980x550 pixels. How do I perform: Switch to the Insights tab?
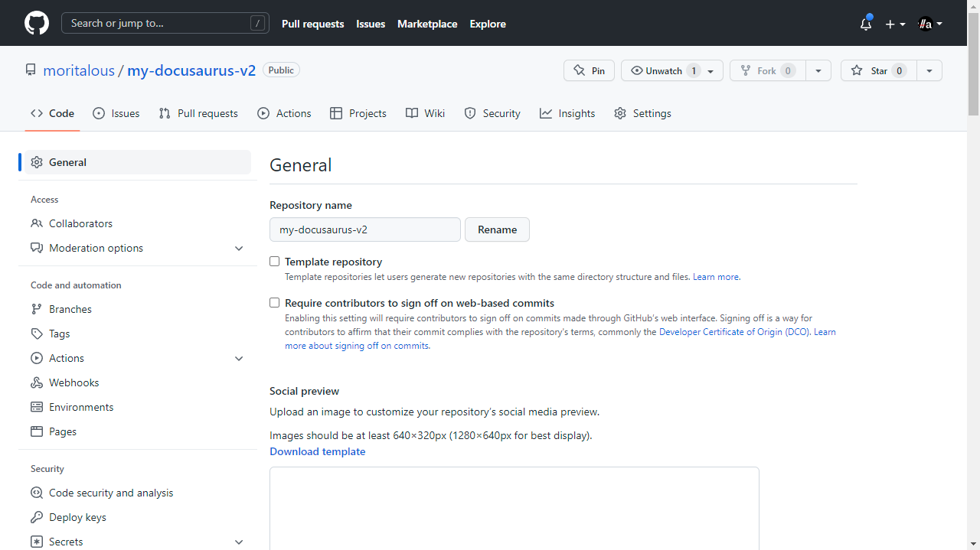coord(567,113)
